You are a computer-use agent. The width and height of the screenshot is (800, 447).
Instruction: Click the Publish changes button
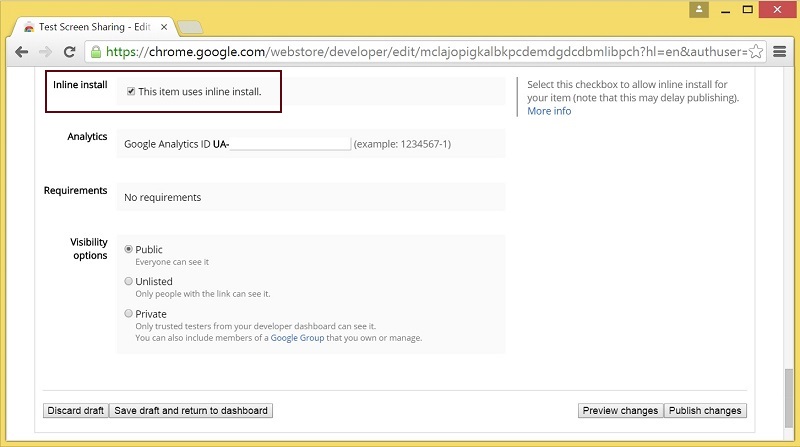[x=705, y=410]
